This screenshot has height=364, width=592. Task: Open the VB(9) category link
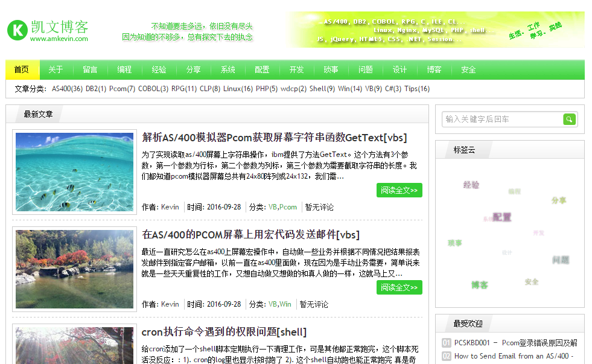pos(374,89)
